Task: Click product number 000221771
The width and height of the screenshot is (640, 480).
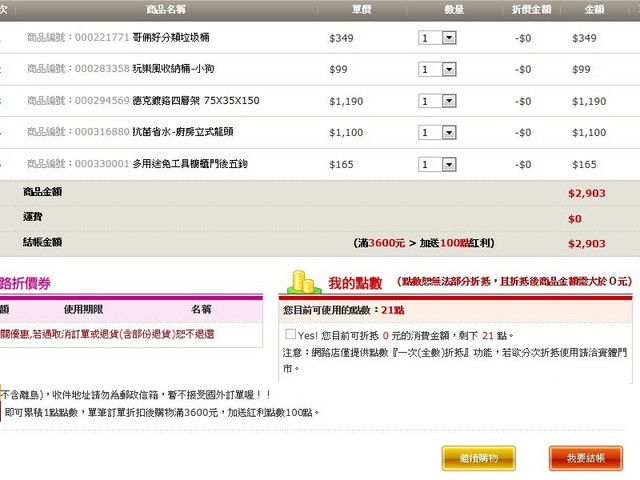Action: 102,38
